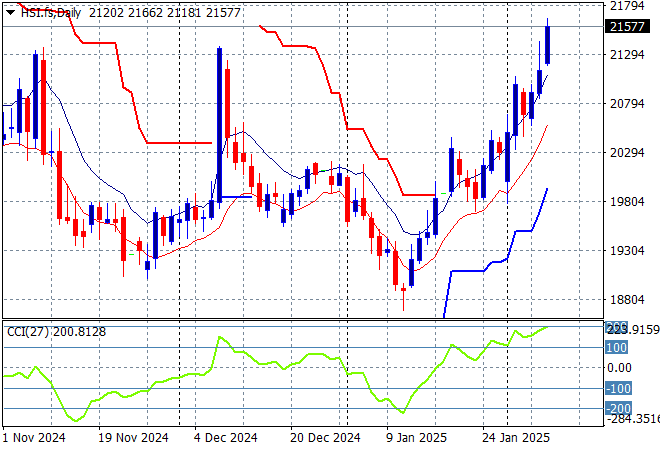The width and height of the screenshot is (660, 450).
Task: Click the 19304 price axis label
Action: (627, 250)
